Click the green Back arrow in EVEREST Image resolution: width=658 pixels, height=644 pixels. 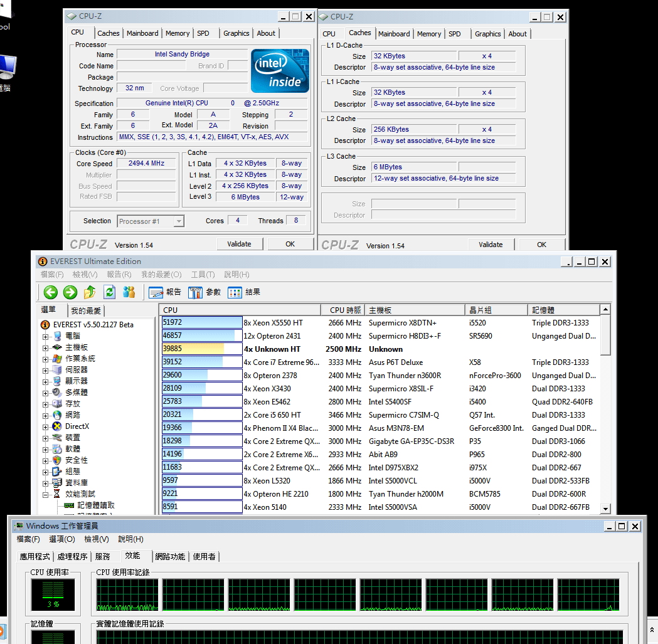51,292
